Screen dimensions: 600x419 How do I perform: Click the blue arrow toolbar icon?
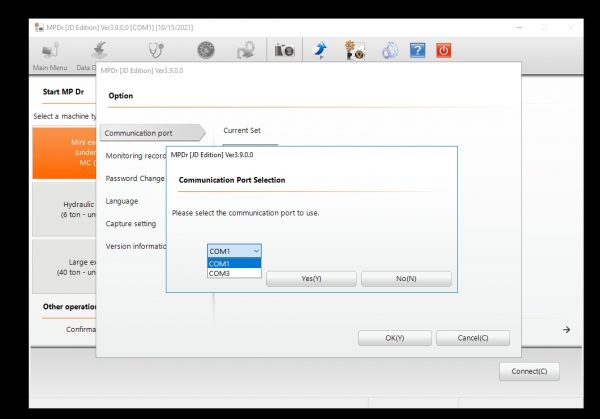[320, 50]
